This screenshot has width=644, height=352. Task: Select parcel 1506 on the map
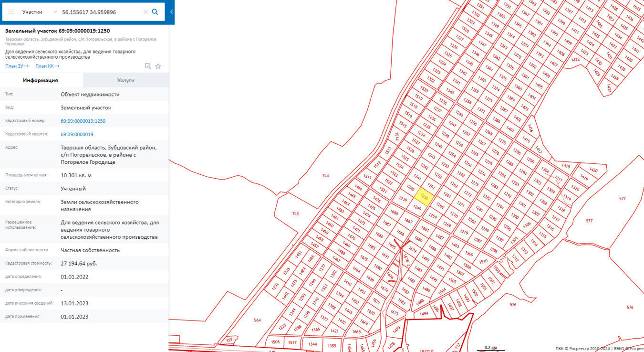click(x=275, y=342)
